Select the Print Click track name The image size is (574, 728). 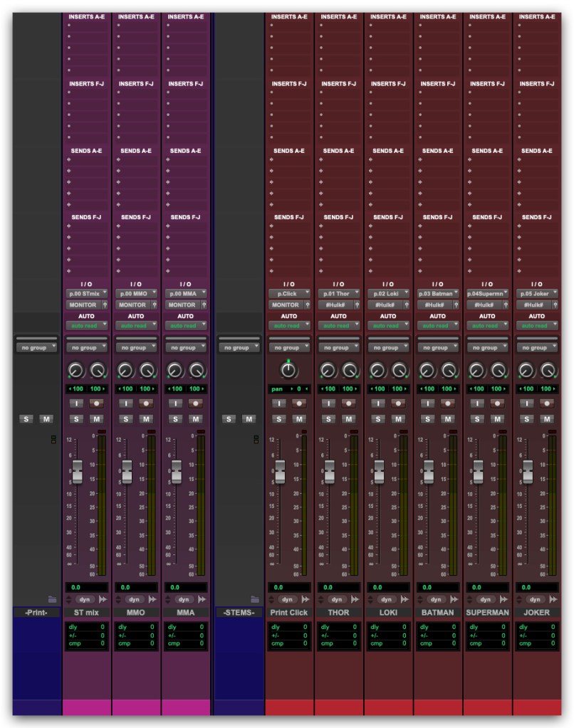pos(288,612)
